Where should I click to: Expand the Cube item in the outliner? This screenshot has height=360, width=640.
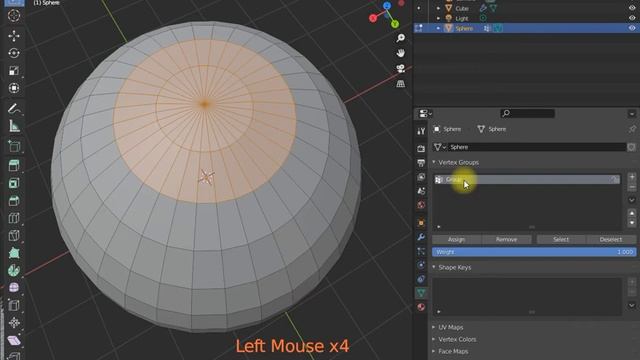click(438, 8)
